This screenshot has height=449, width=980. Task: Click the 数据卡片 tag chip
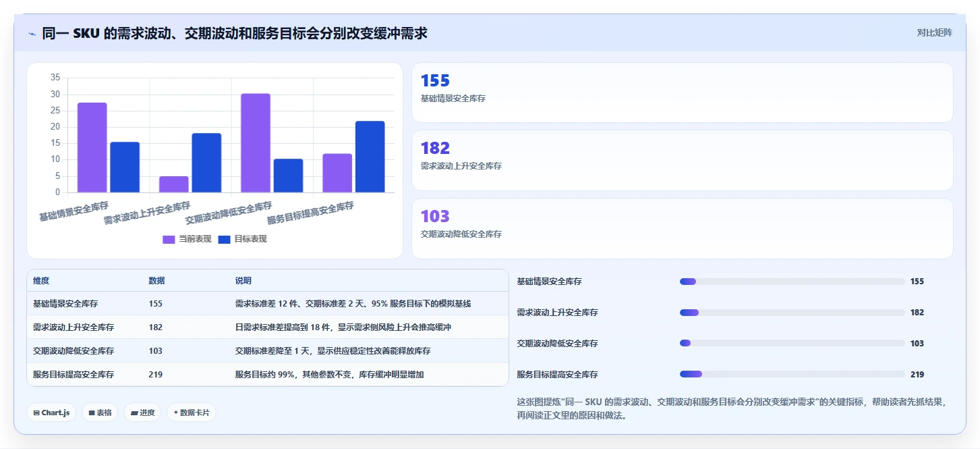(192, 413)
